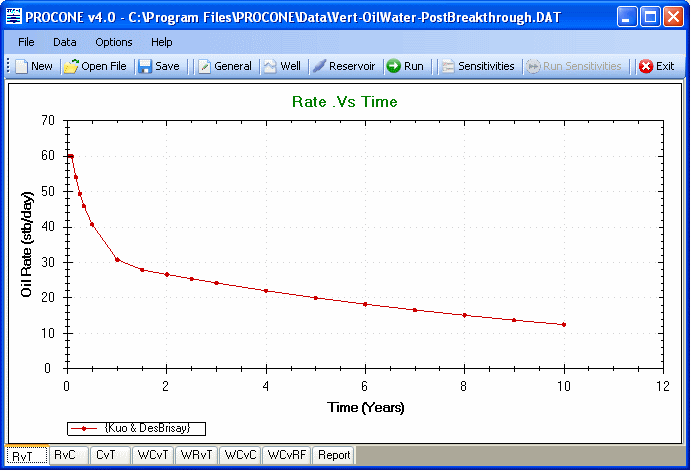Click the Open File button label

click(x=104, y=67)
